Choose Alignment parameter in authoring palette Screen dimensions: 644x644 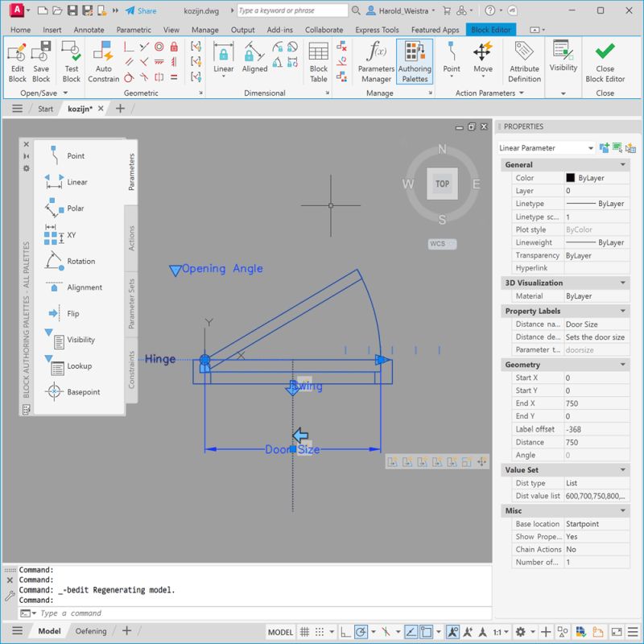pyautogui.click(x=73, y=287)
